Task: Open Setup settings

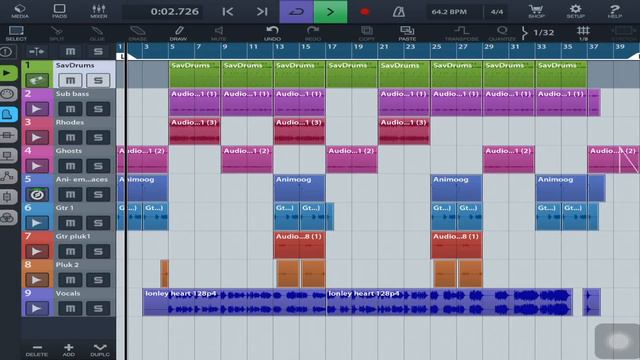Action: 575,11
